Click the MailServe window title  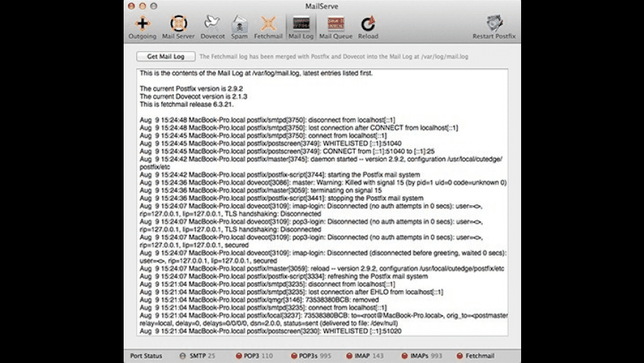(322, 6)
